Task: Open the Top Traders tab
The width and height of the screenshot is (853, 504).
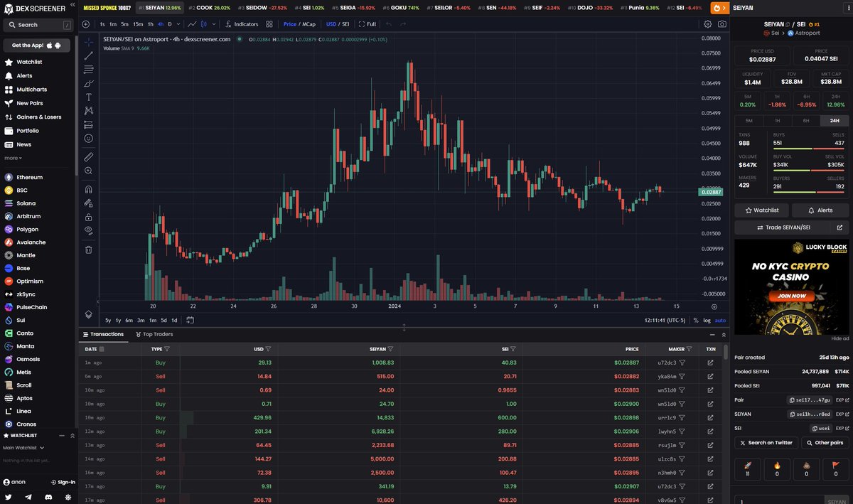Action: click(154, 334)
